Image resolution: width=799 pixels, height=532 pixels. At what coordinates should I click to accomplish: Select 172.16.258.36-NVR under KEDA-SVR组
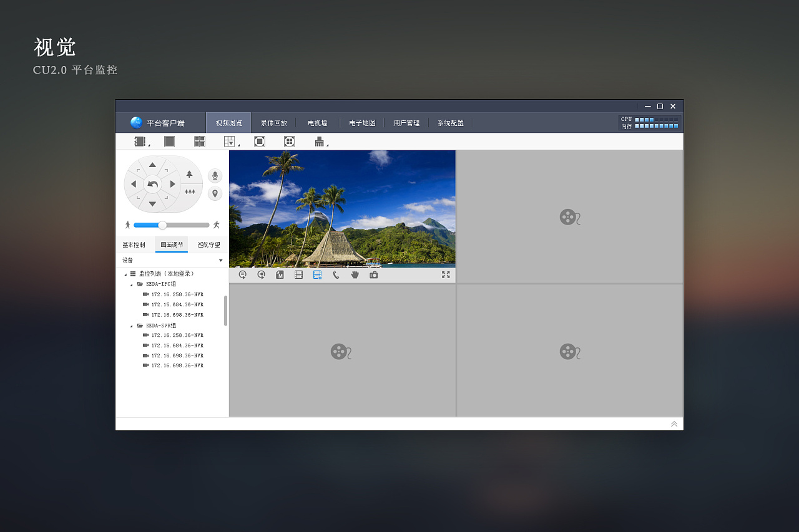177,335
